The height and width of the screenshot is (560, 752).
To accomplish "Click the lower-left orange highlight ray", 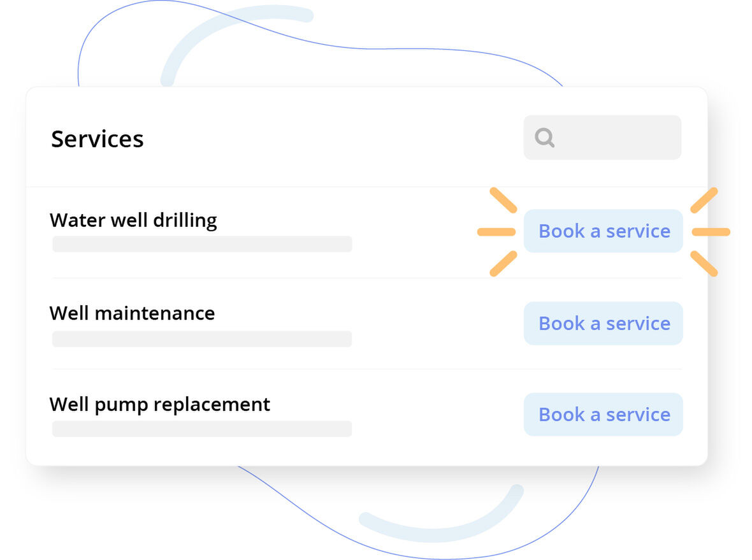I will [503, 264].
